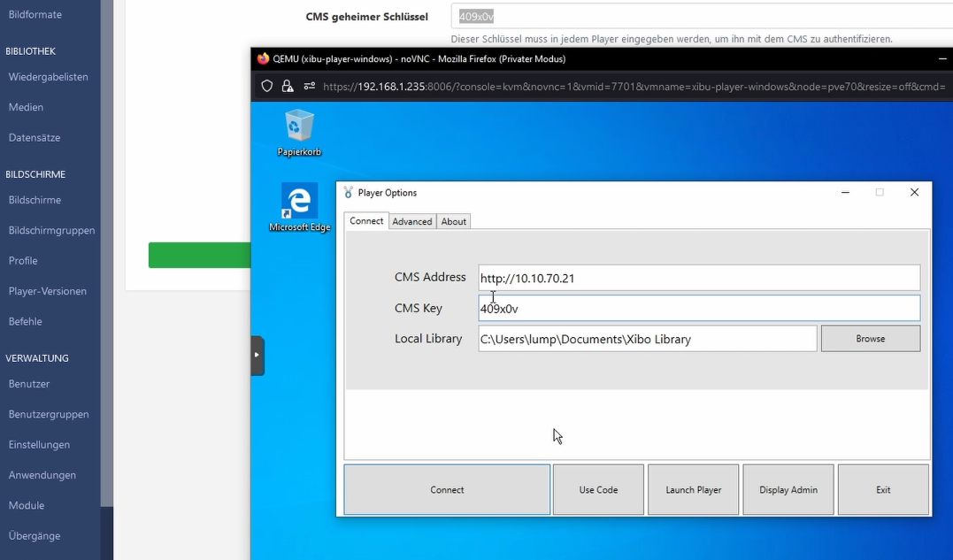953x560 pixels.
Task: Click the permissions icon beside the URL
Action: pos(309,87)
